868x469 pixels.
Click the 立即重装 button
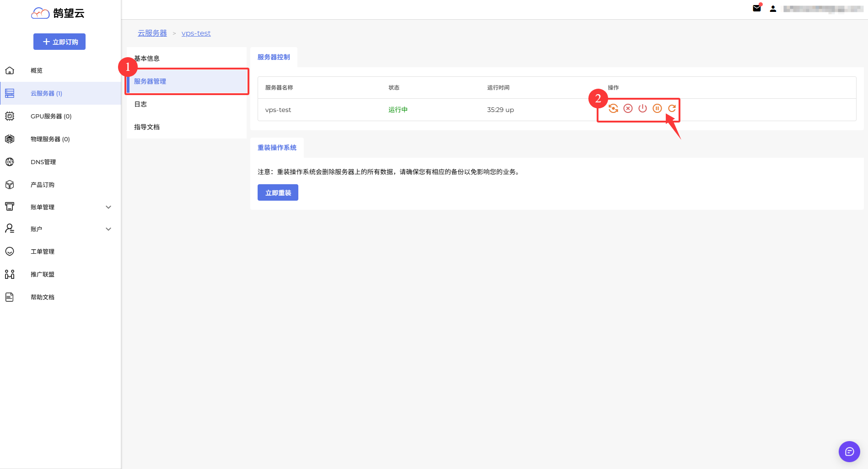(278, 192)
